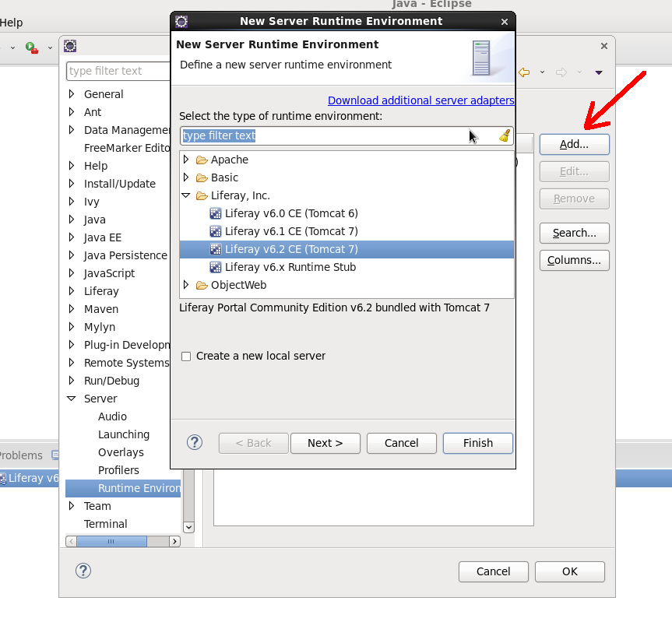672x622 pixels.
Task: Select Liferay v6.0 CE (Tomcat 6)
Action: click(x=291, y=213)
